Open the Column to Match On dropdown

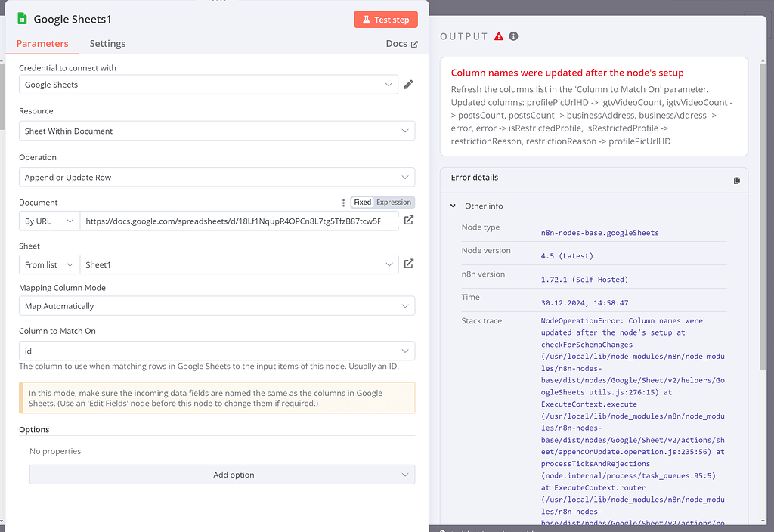point(216,351)
